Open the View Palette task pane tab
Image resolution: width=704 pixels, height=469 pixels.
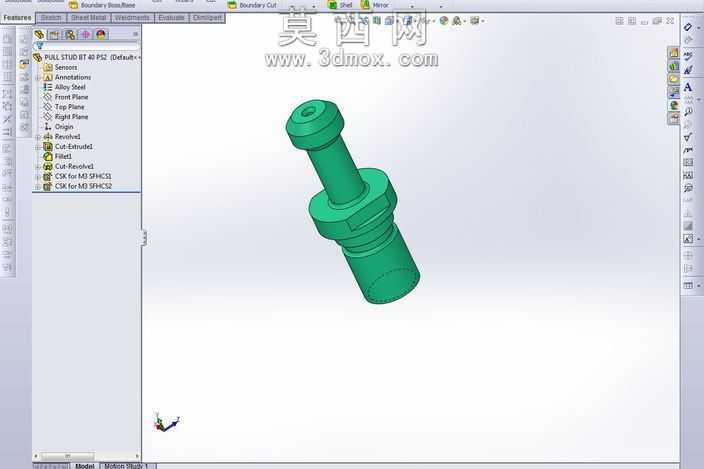[674, 92]
